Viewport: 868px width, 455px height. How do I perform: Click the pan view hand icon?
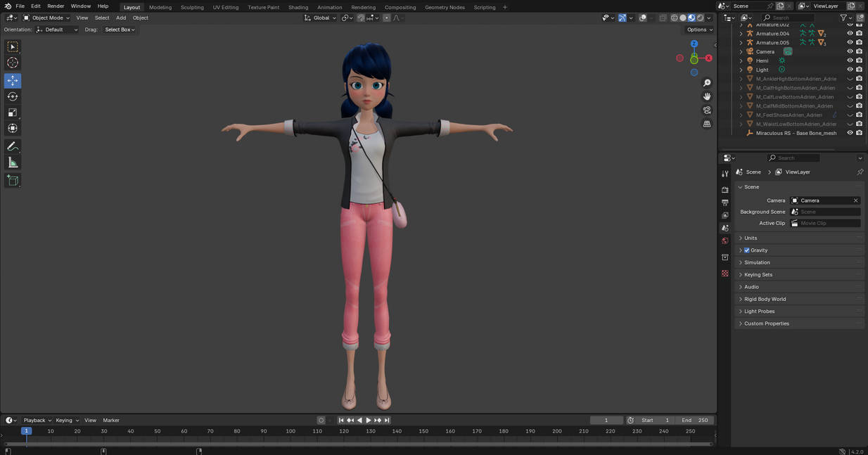(x=707, y=96)
